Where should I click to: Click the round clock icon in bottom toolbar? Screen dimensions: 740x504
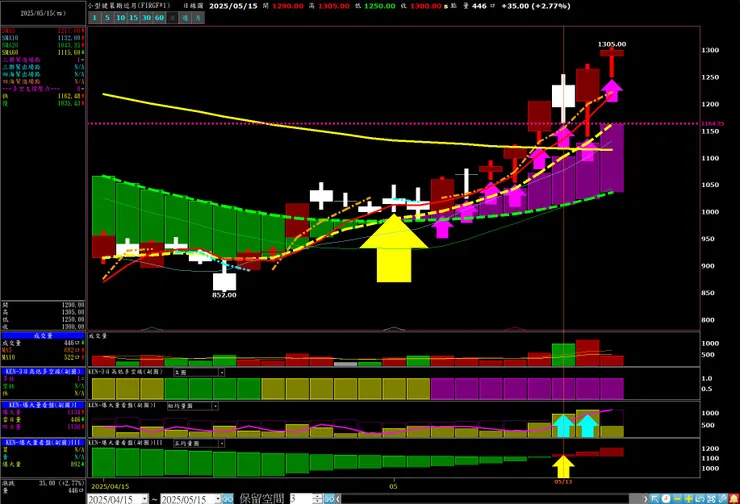pyautogui.click(x=666, y=499)
